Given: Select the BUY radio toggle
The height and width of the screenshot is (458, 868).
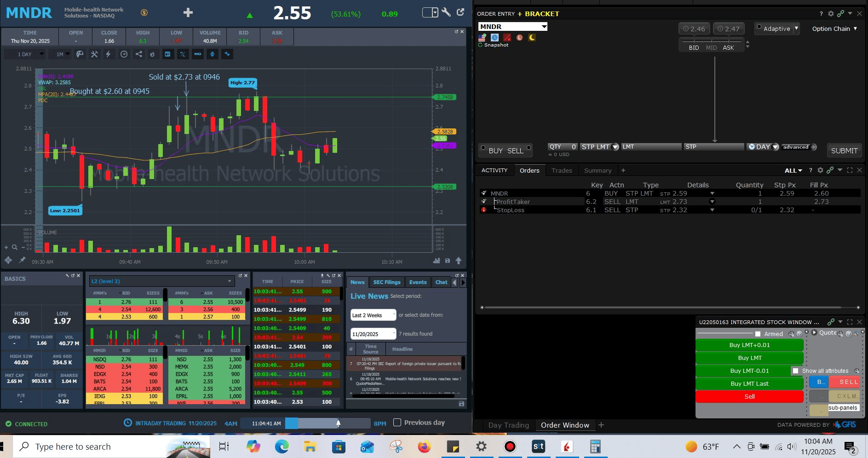Looking at the screenshot, I should coord(483,148).
